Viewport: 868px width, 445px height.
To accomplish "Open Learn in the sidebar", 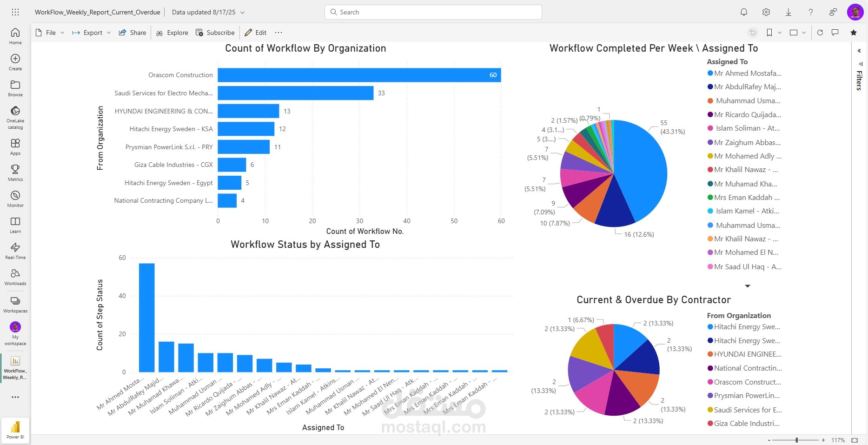I will [x=15, y=225].
